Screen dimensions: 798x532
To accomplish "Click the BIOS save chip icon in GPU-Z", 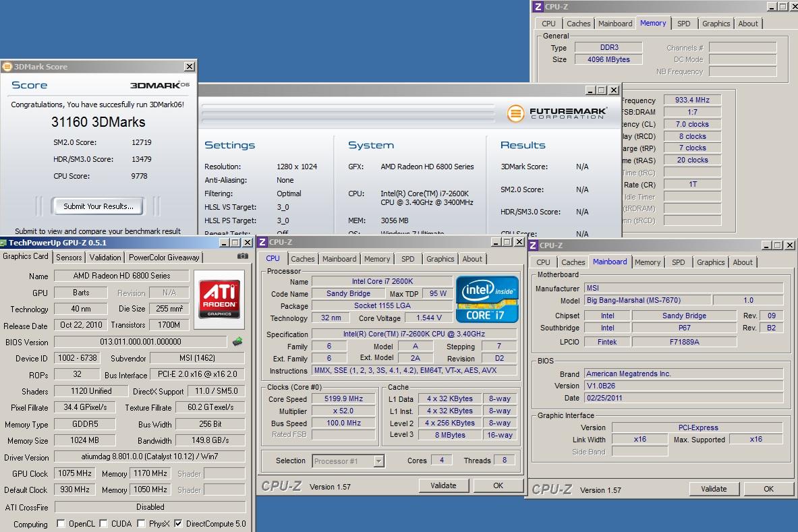I will (237, 341).
